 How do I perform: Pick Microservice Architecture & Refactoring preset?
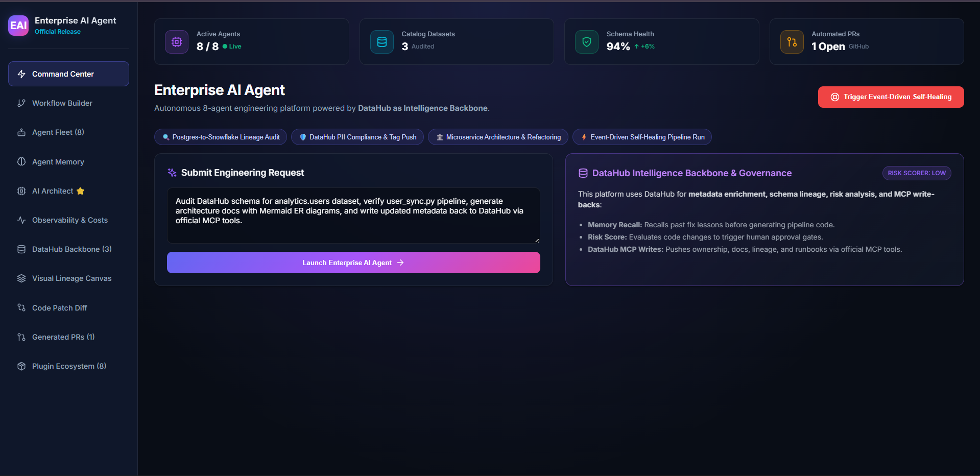coord(498,137)
